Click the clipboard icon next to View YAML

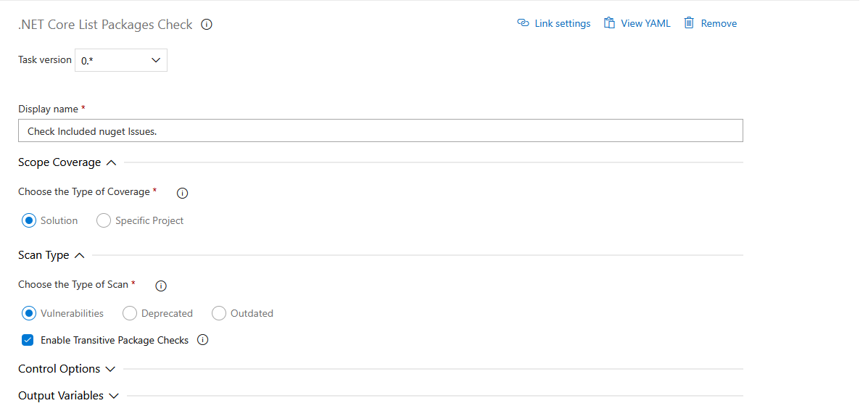coord(610,23)
